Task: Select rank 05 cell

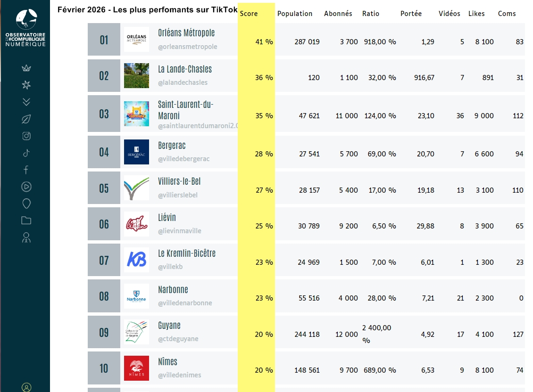Action: point(104,188)
